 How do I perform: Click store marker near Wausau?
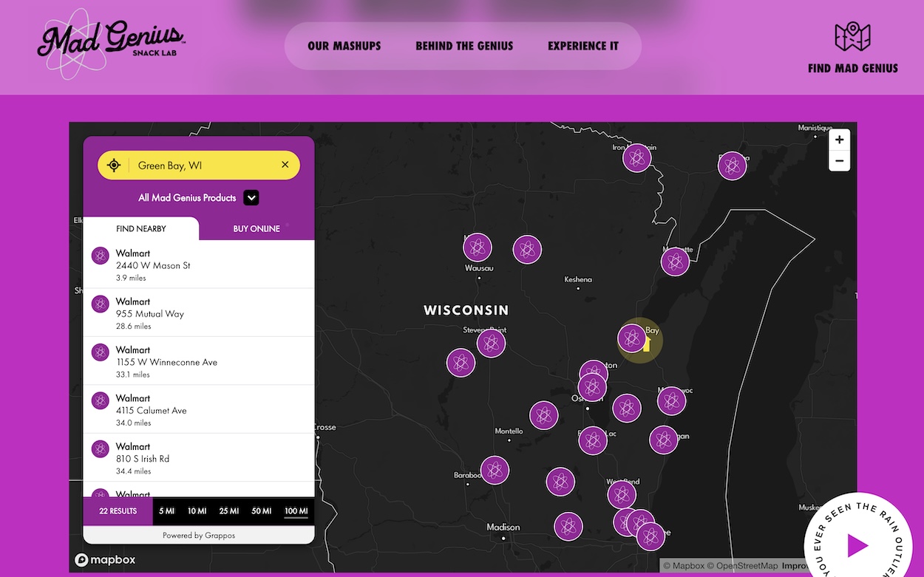tap(478, 247)
